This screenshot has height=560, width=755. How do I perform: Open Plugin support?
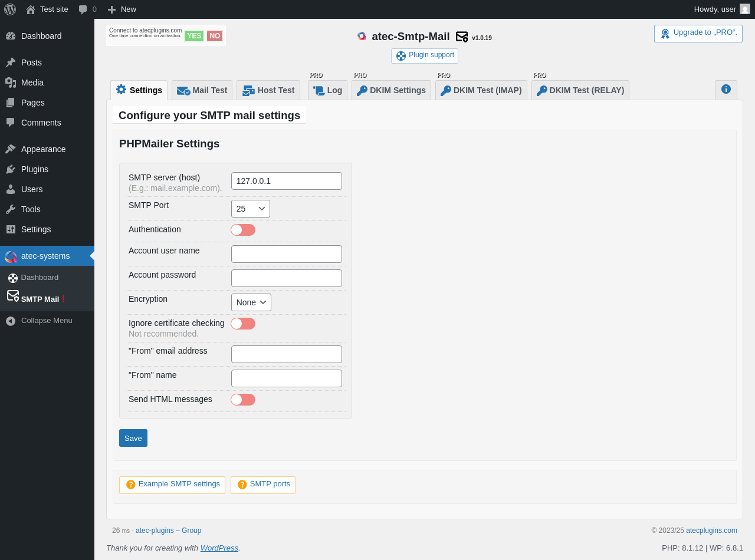tap(425, 56)
